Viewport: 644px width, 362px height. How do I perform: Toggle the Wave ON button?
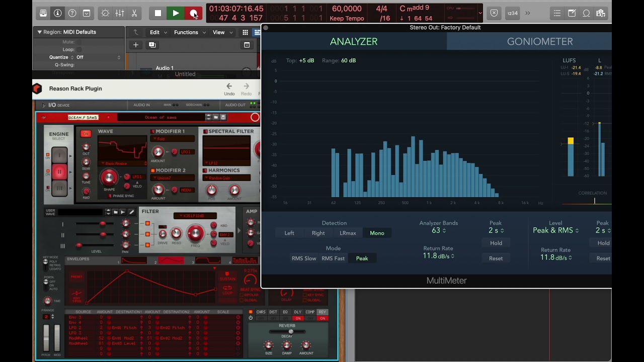pyautogui.click(x=86, y=133)
